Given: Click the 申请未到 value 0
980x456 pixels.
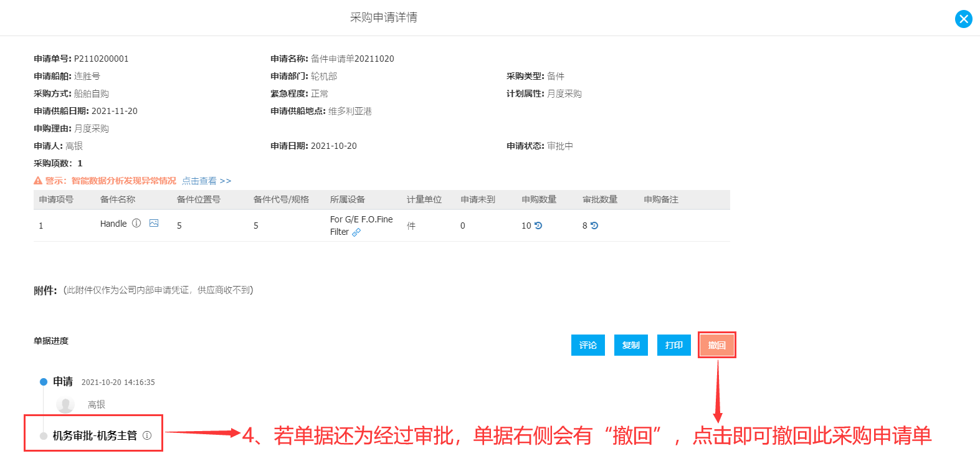Looking at the screenshot, I should pos(463,226).
